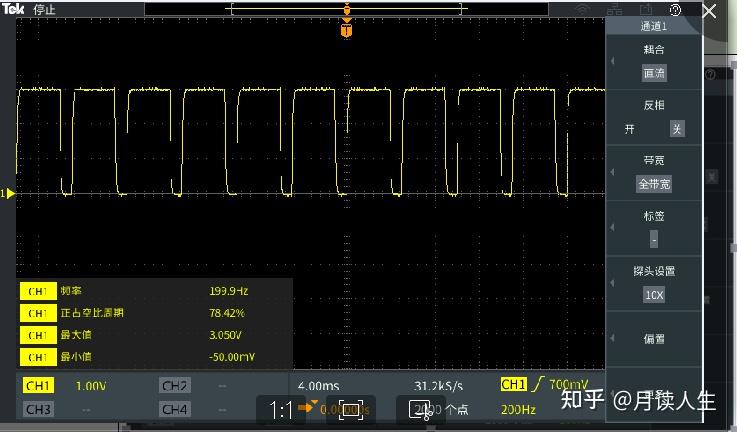Turn invert on with 开 option

coord(630,129)
